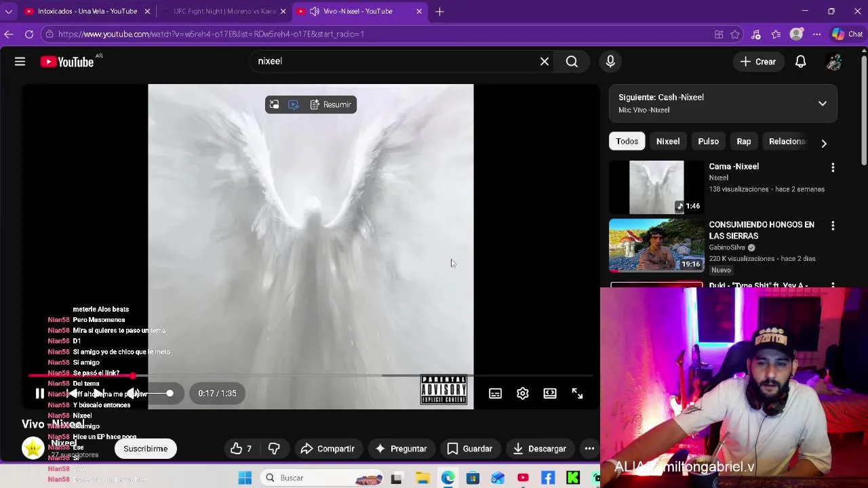Open a new browser tab
Screen dimensions: 868x488
(439, 12)
